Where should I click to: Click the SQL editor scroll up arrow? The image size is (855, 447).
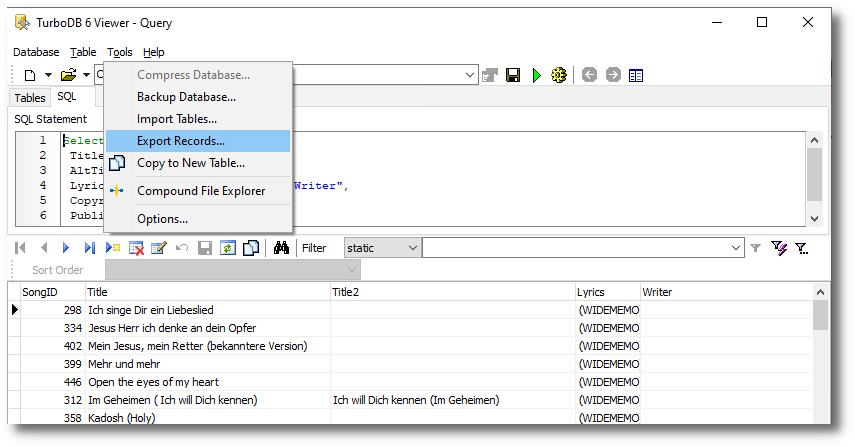[x=814, y=140]
